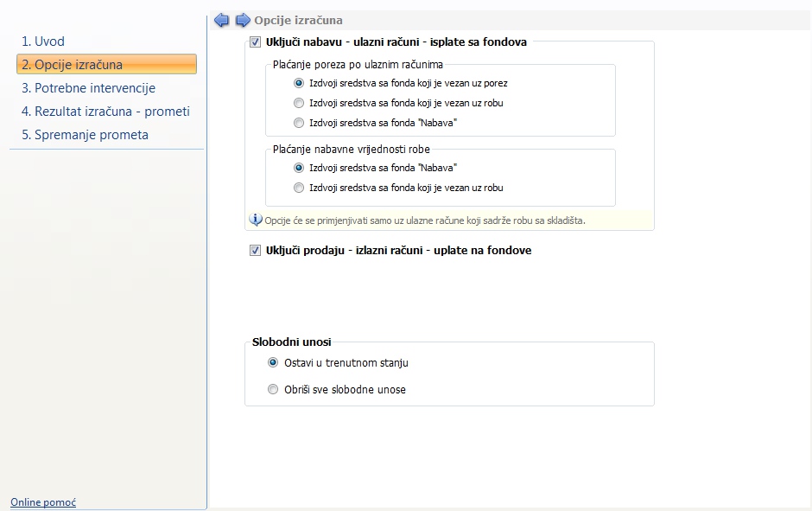
Task: Choose 'vezan uz robu' under nabavne vrijednosti robe
Action: [299, 188]
